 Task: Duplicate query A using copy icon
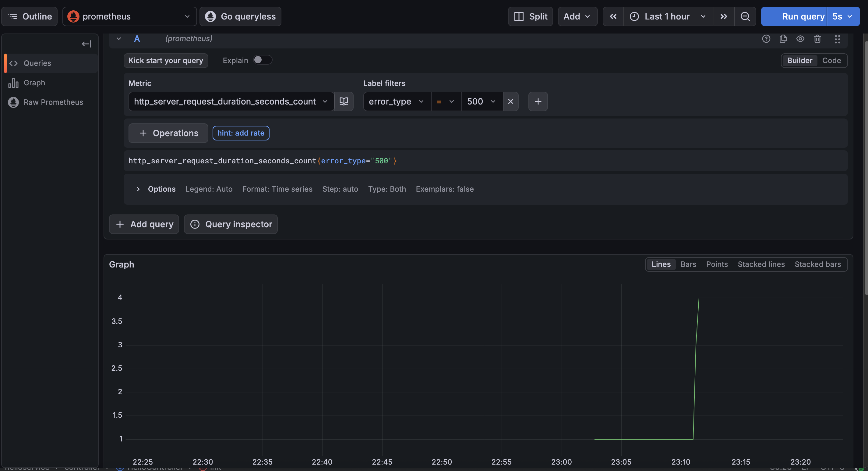click(x=783, y=39)
